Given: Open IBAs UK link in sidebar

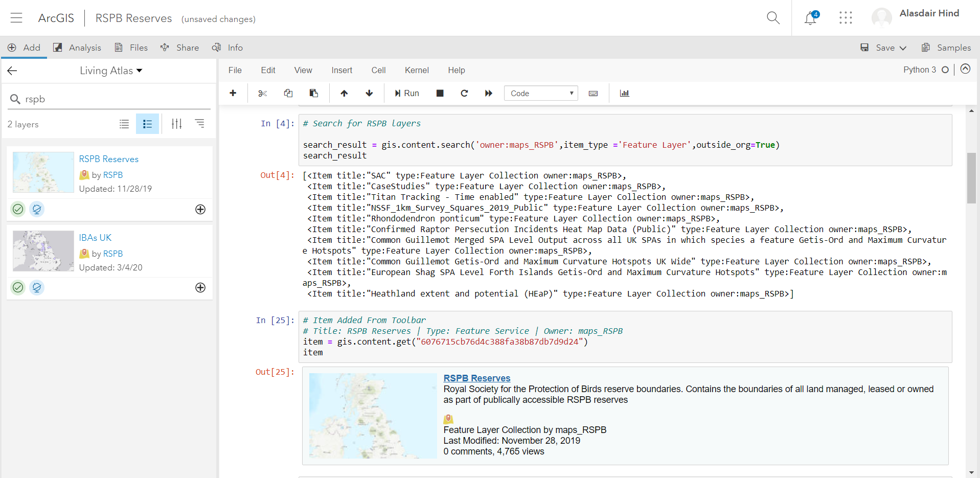Looking at the screenshot, I should click(95, 238).
